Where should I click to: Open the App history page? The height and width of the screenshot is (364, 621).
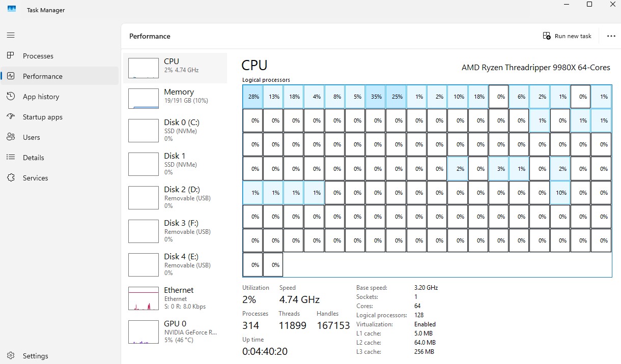point(41,97)
